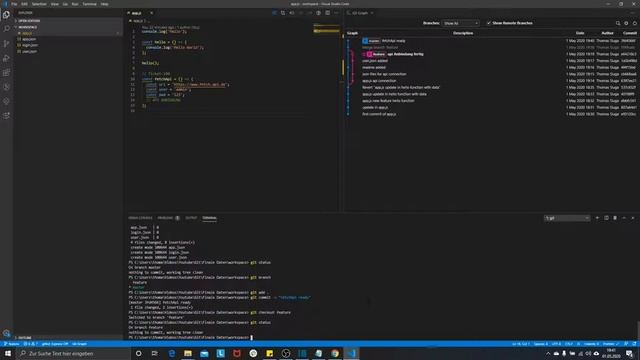Viewport: 640px width, 360px height.
Task: Click the split editor icon in editor toolbar
Action: 327,13
